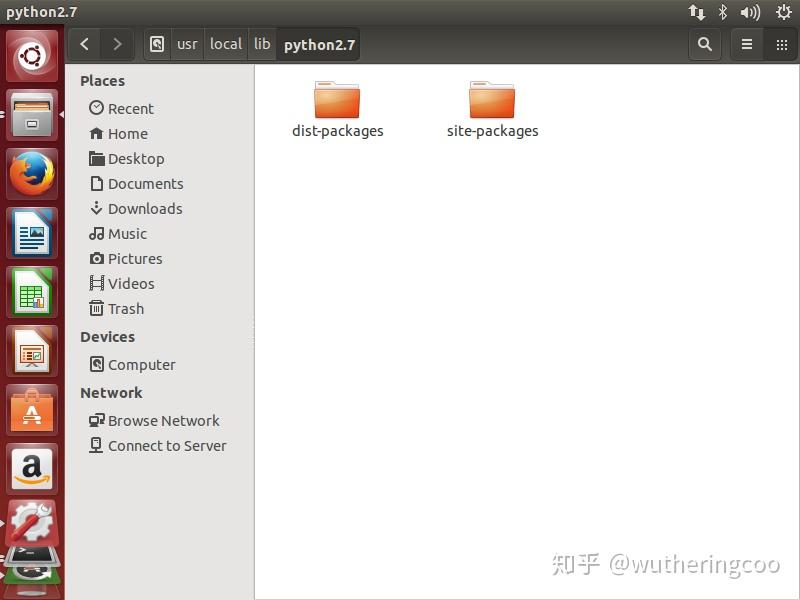This screenshot has width=800, height=600.
Task: Open the Ubuntu Software Center from the launcher
Action: coord(30,412)
